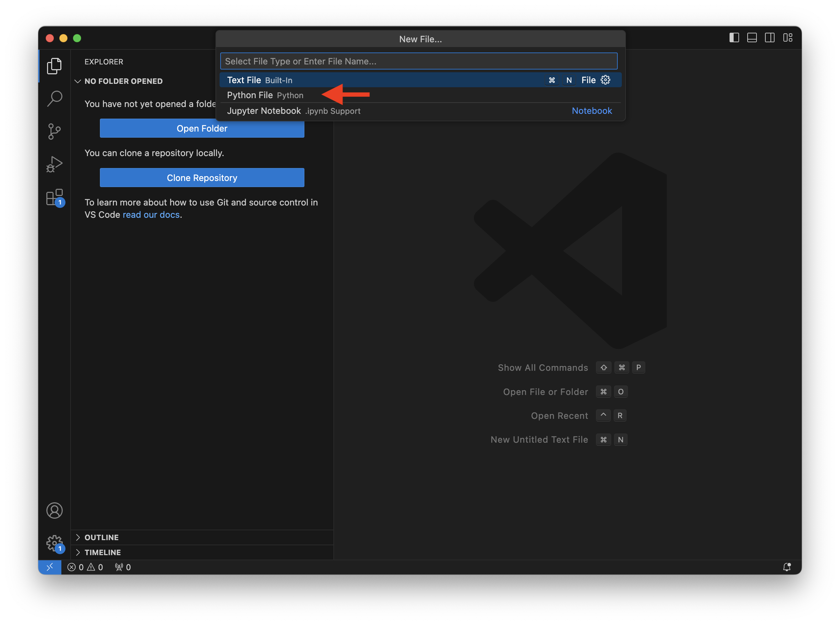Open the Extensions view icon
The image size is (840, 625).
pyautogui.click(x=55, y=197)
